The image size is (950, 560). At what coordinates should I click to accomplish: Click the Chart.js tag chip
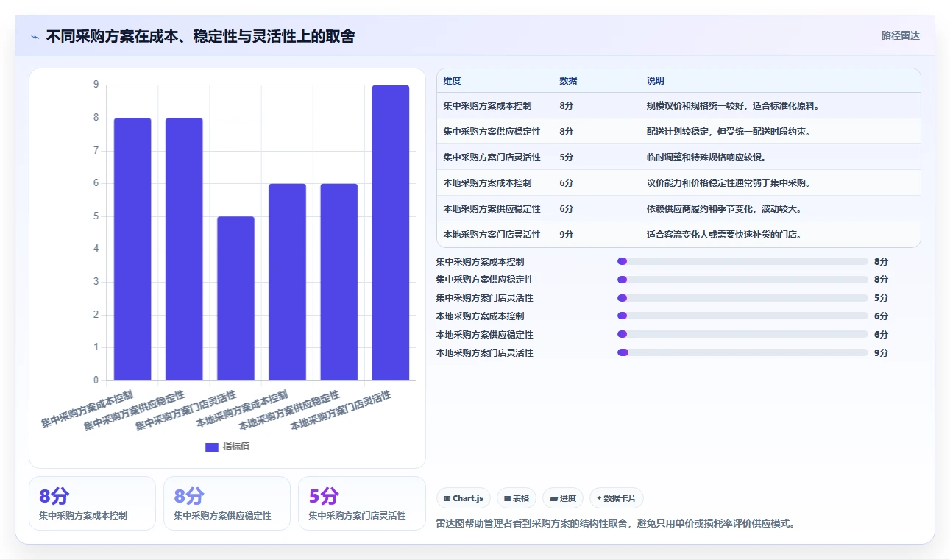pos(464,498)
